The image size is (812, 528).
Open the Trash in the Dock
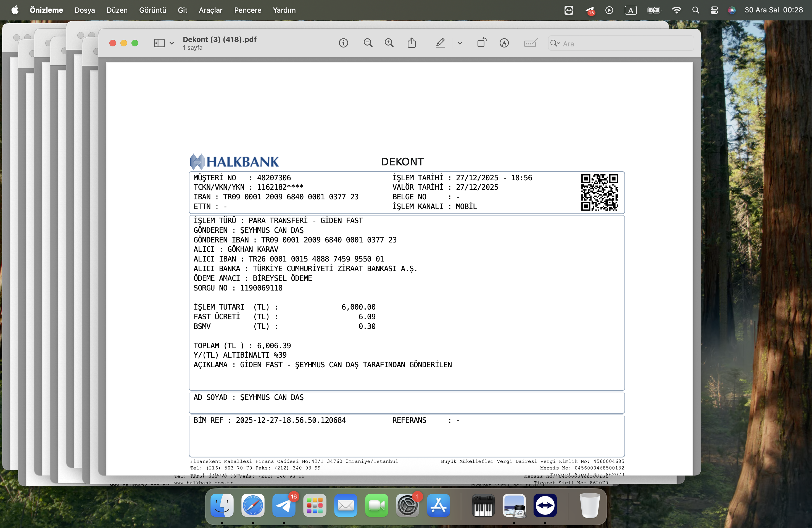coord(590,505)
